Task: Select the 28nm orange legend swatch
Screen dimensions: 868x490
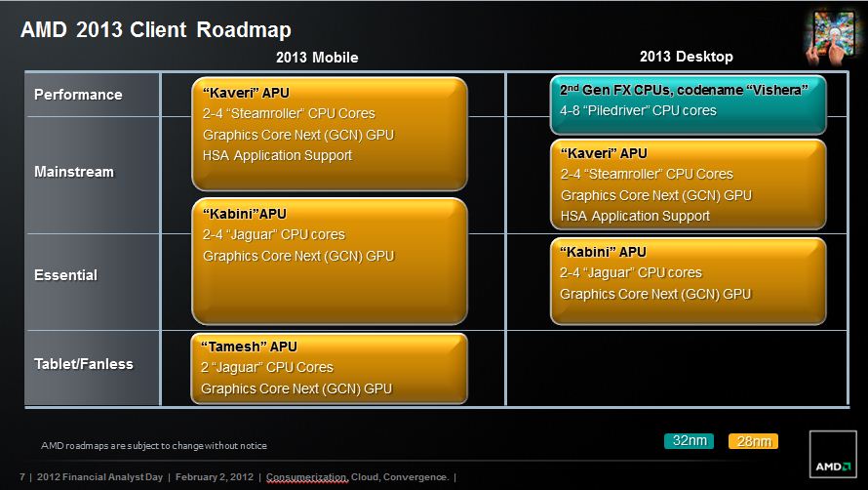Action: tap(753, 442)
